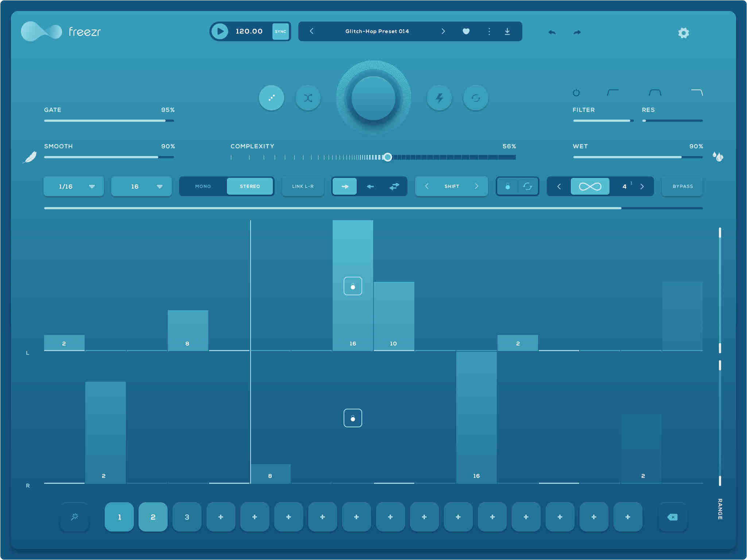The height and width of the screenshot is (560, 747).
Task: Click the circular refresh icon near the lightning bolt
Action: (x=476, y=98)
